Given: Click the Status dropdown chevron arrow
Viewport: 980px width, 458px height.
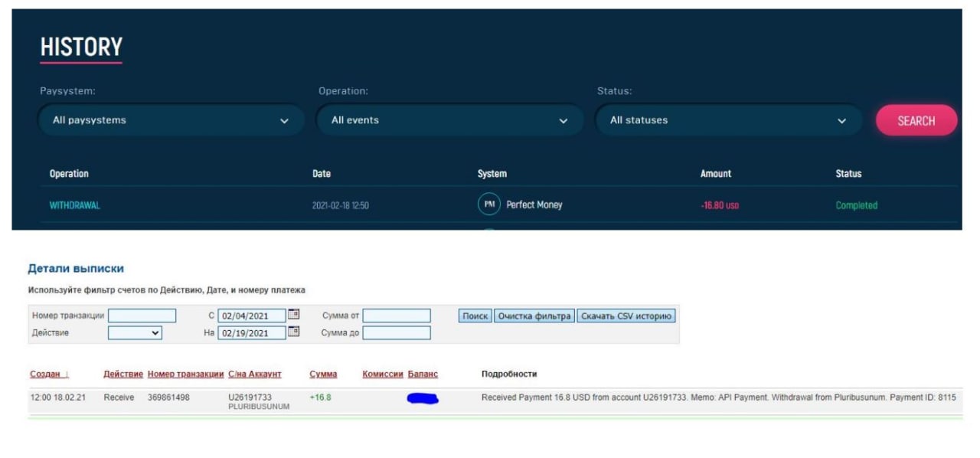Looking at the screenshot, I should point(842,121).
